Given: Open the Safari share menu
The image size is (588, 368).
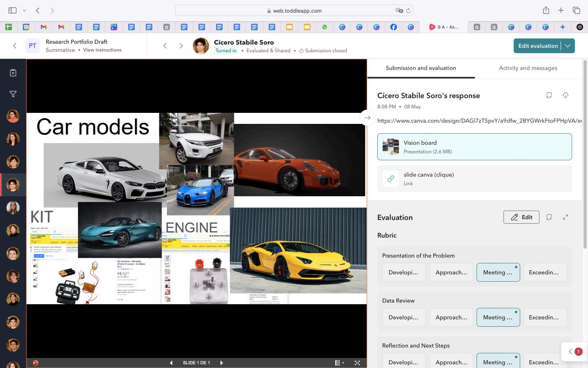Looking at the screenshot, I should (546, 10).
